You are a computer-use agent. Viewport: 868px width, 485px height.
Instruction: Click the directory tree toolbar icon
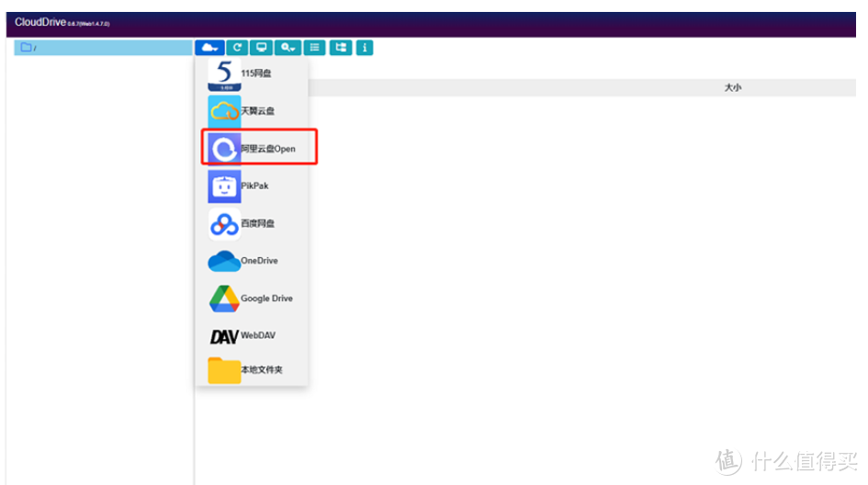341,48
